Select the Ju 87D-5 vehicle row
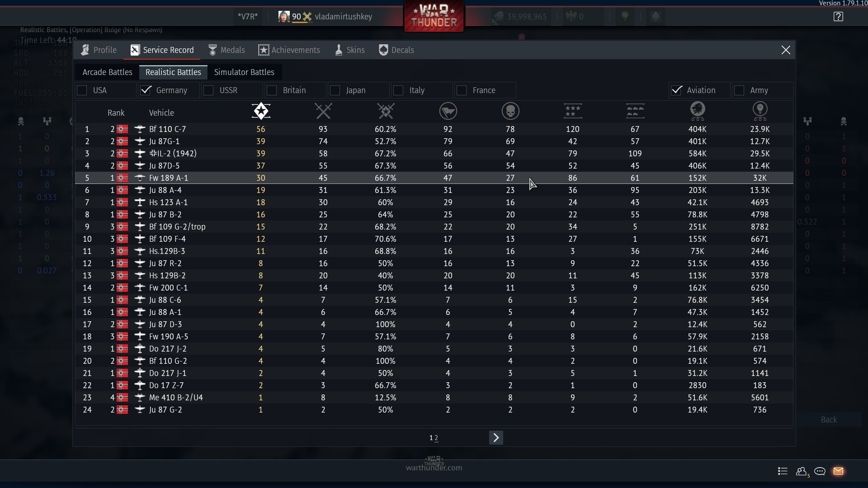The image size is (868, 488). [434, 166]
